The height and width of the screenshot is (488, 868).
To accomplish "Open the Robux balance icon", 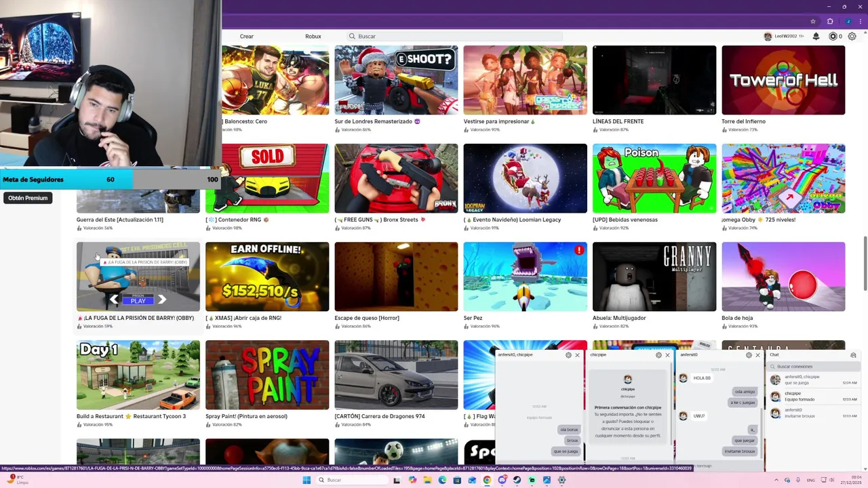I will tap(833, 37).
